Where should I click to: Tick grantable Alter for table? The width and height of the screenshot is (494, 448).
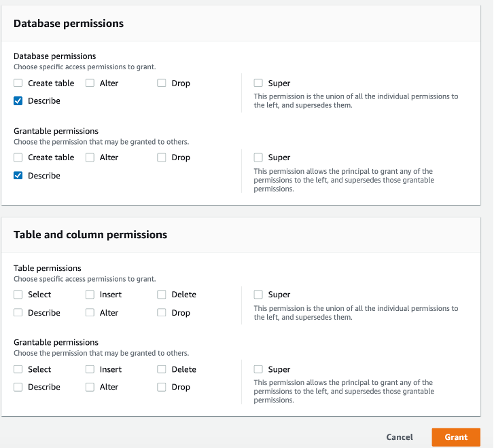point(90,387)
